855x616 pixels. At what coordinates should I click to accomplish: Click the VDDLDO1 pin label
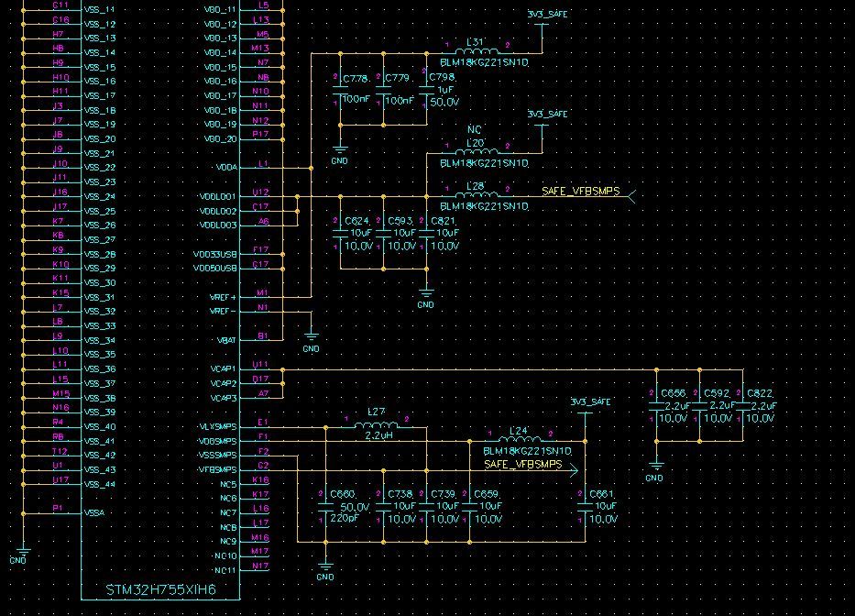click(218, 196)
